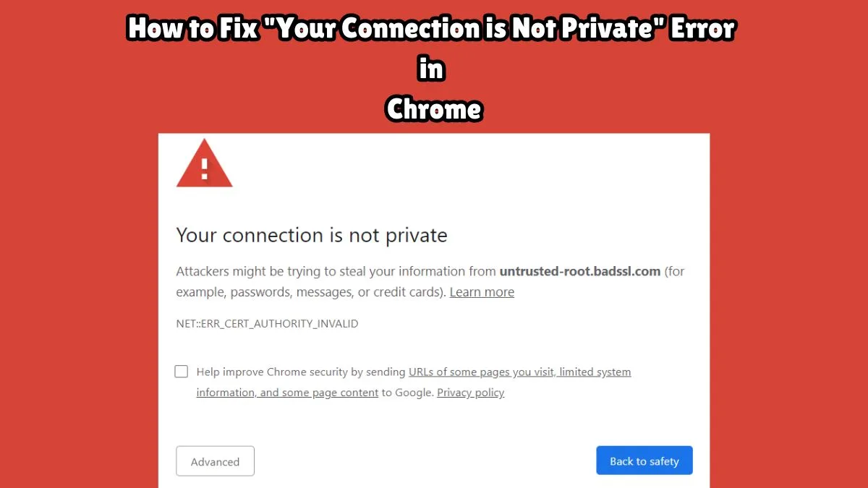Click the blue Back to safety button
868x488 pixels.
pos(644,461)
